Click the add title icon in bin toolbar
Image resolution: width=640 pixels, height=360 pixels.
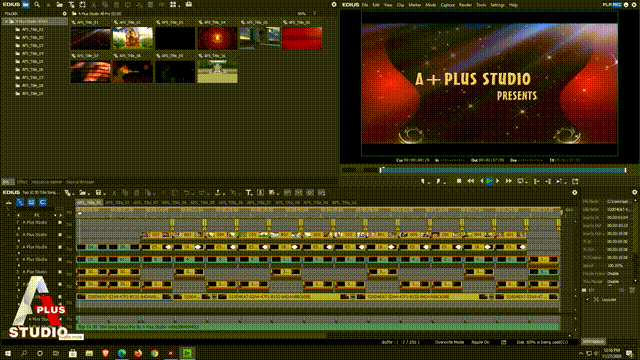tap(71, 4)
